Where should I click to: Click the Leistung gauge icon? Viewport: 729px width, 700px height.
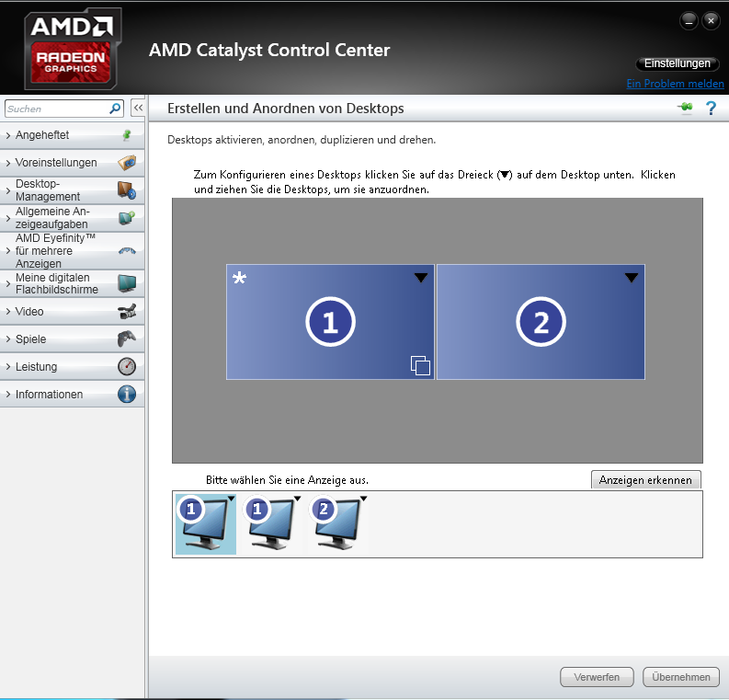pos(127,366)
